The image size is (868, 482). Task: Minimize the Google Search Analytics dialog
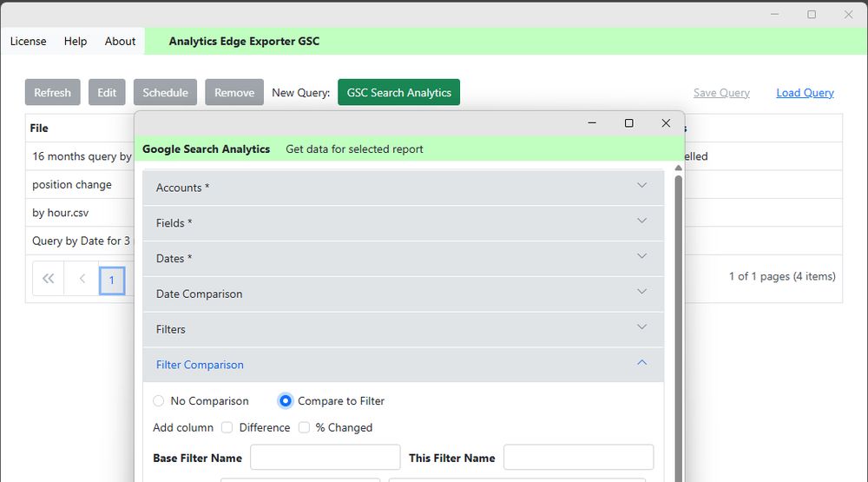pos(592,123)
